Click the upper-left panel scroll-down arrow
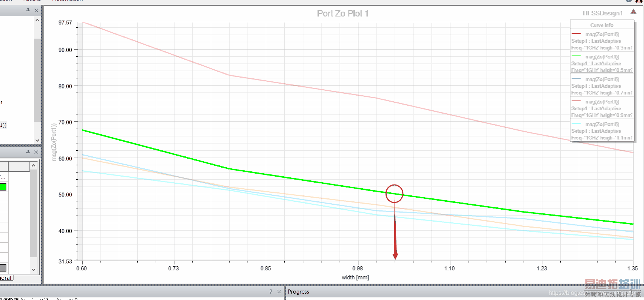This screenshot has height=300, width=644. pyautogui.click(x=37, y=140)
